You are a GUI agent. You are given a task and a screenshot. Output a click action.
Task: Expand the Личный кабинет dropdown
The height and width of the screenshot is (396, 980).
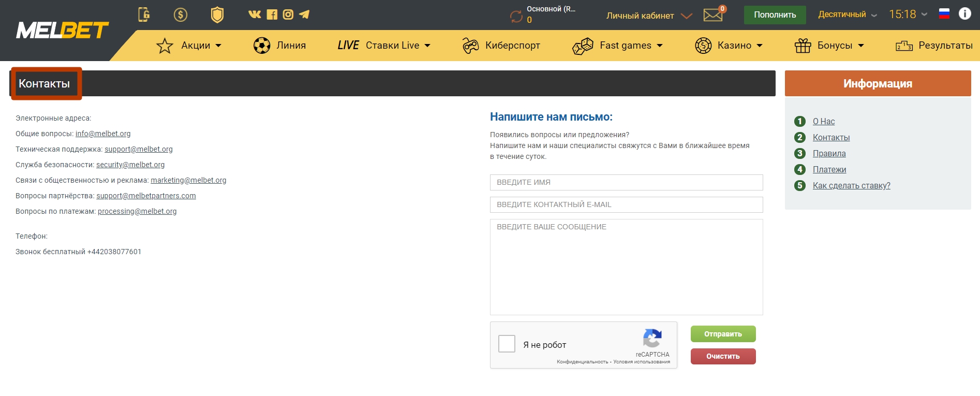pos(649,16)
